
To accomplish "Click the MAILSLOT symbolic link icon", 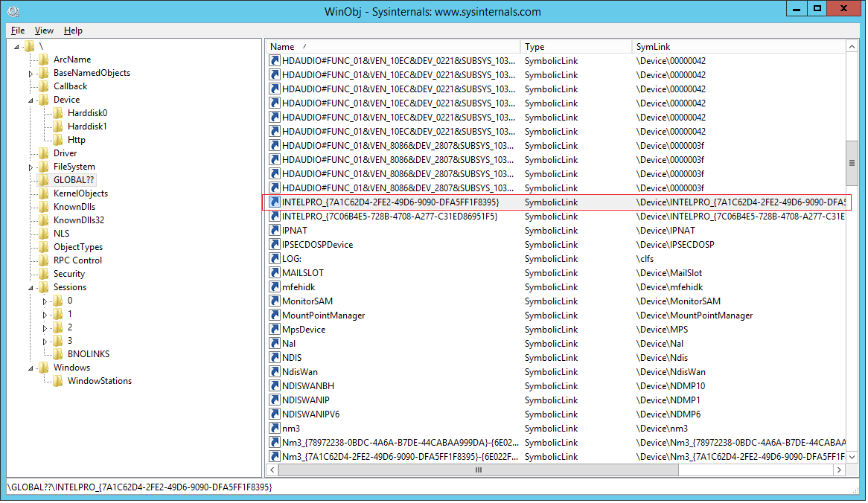I will click(x=274, y=273).
